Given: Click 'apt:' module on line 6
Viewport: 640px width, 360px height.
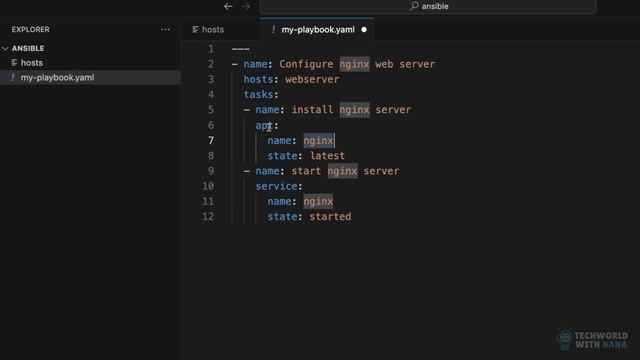Looking at the screenshot, I should (267, 125).
